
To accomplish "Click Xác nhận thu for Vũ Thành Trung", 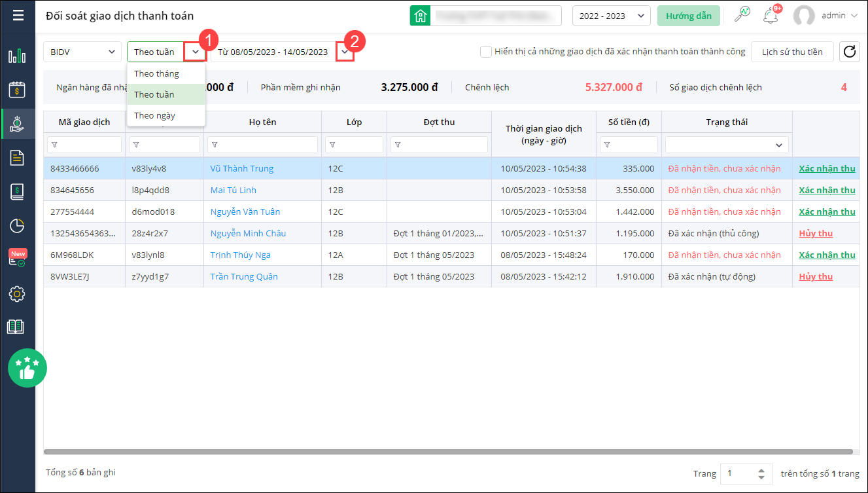I will point(827,168).
